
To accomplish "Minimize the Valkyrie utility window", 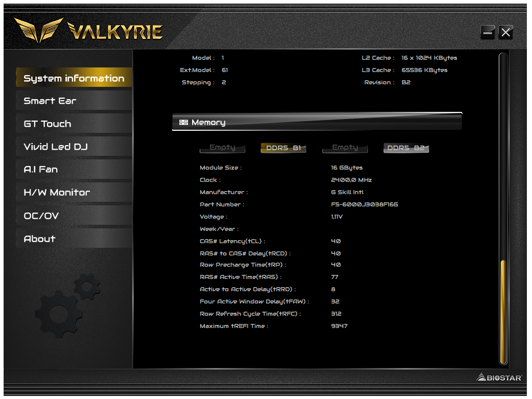I will point(488,33).
